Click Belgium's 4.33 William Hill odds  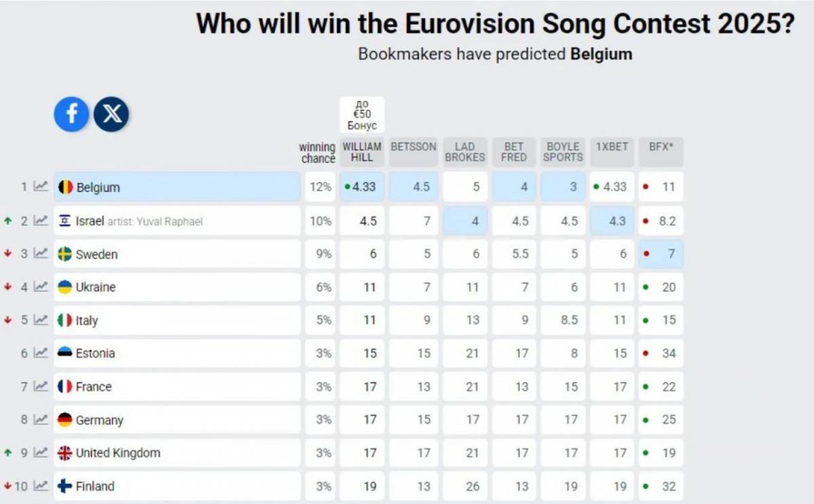point(362,187)
